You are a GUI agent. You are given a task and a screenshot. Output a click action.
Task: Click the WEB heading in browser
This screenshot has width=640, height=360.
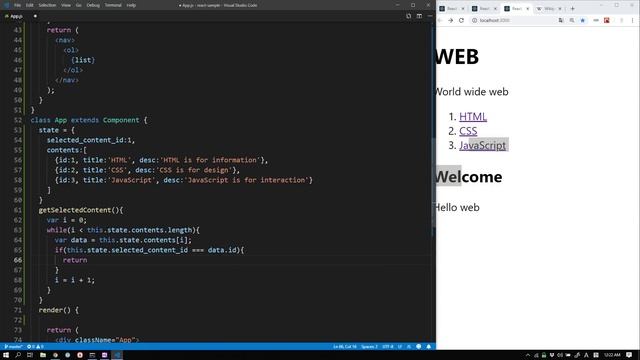(457, 57)
